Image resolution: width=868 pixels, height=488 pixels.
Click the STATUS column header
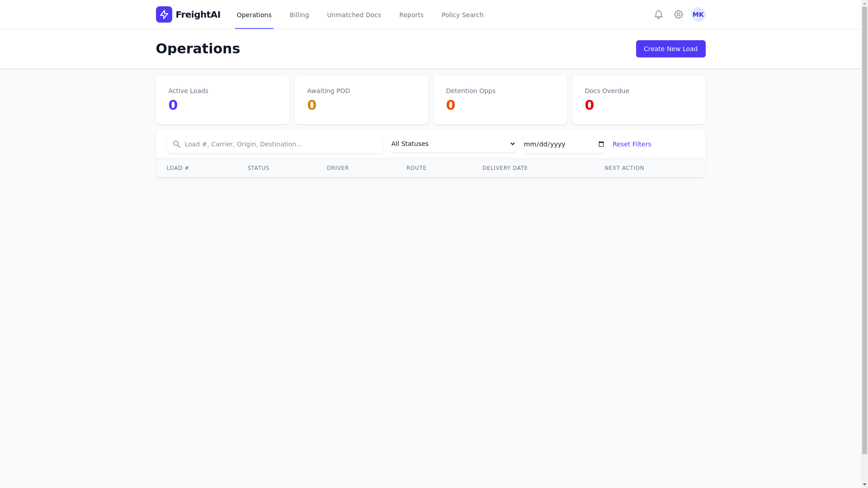coord(258,168)
